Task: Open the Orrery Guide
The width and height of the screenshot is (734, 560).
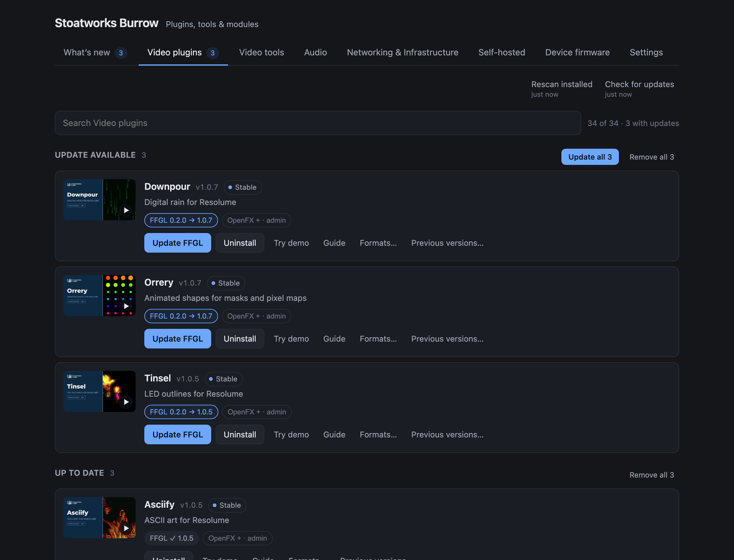Action: click(x=334, y=339)
